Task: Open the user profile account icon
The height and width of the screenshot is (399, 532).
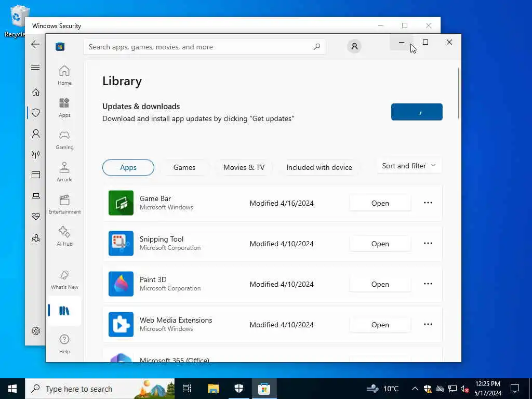Action: tap(354, 46)
